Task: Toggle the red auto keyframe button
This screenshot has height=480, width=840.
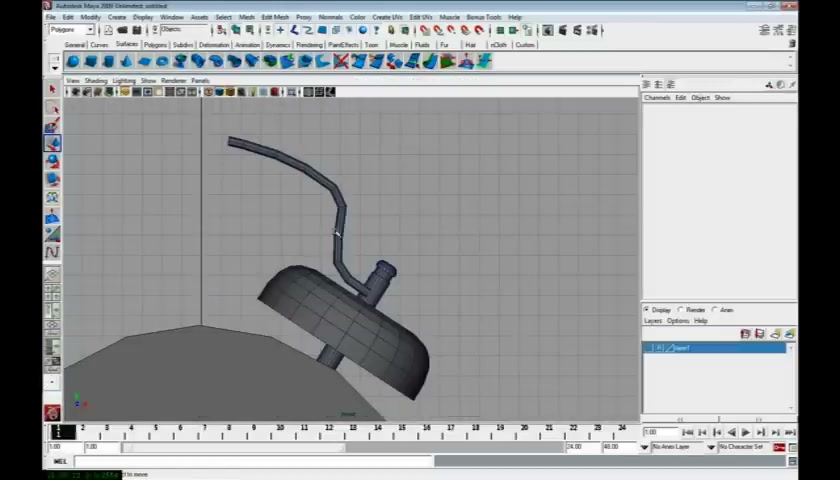Action: coord(779,447)
